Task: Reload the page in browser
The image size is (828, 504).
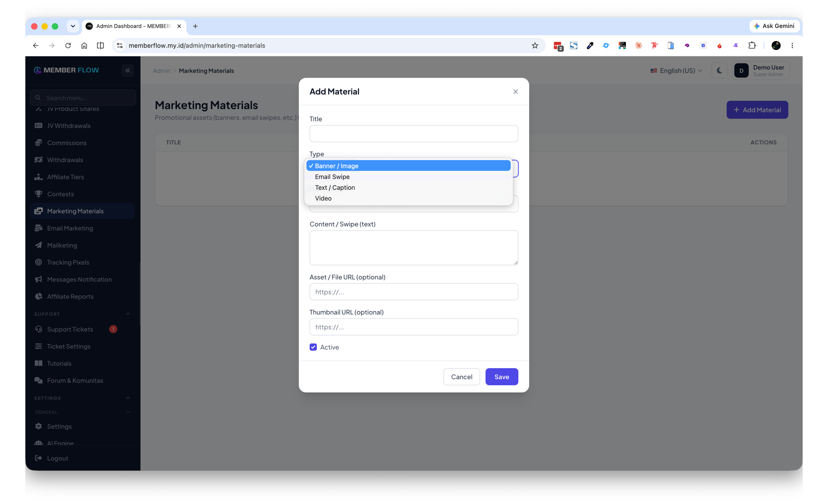Action: [68, 45]
